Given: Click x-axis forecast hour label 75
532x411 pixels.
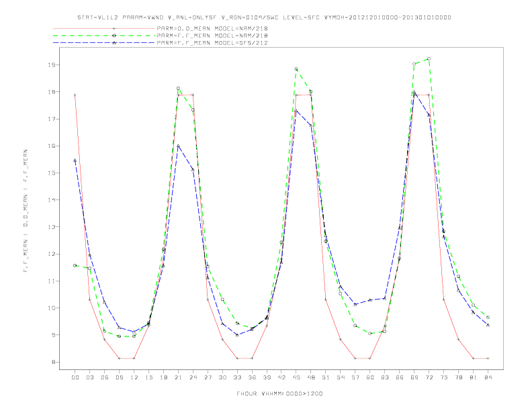Looking at the screenshot, I should pyautogui.click(x=444, y=377).
